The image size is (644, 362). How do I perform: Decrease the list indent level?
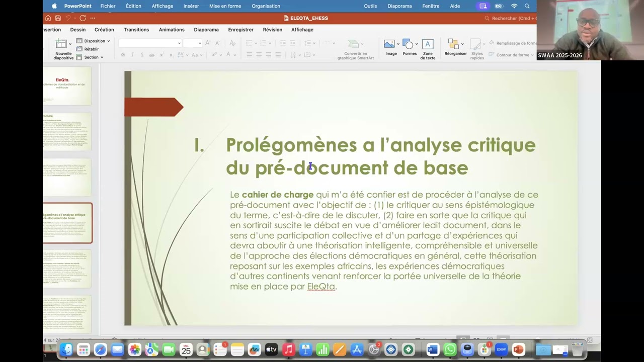pos(283,43)
